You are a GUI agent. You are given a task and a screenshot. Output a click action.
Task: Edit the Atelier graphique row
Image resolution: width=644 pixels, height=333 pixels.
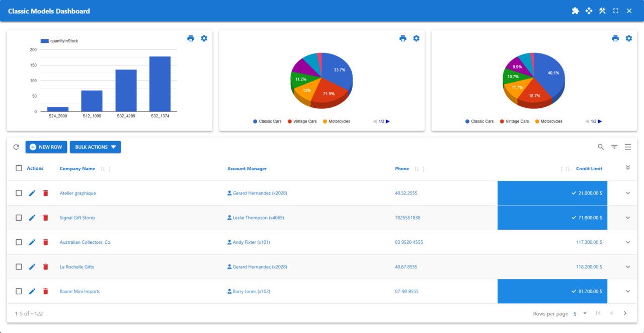coord(32,193)
